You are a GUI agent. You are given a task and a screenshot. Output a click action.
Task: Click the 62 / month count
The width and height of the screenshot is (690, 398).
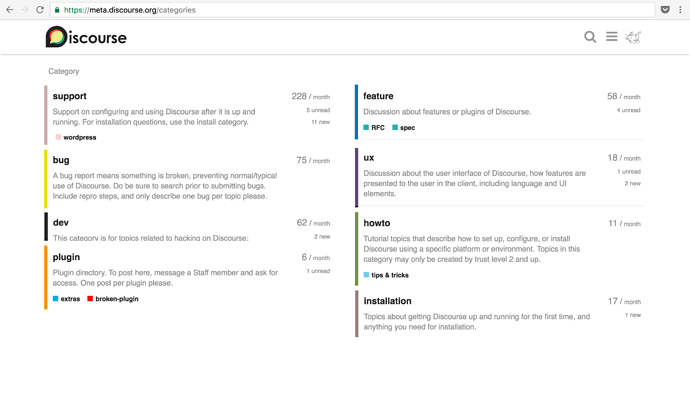click(313, 223)
